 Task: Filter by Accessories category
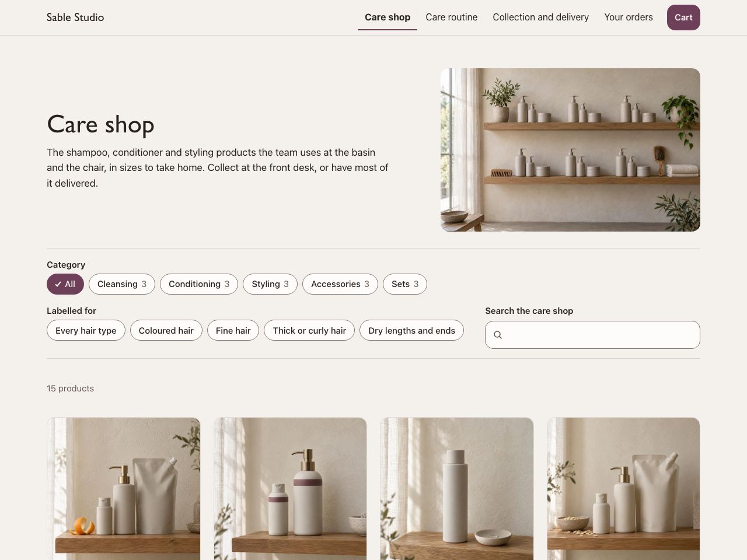pyautogui.click(x=340, y=284)
